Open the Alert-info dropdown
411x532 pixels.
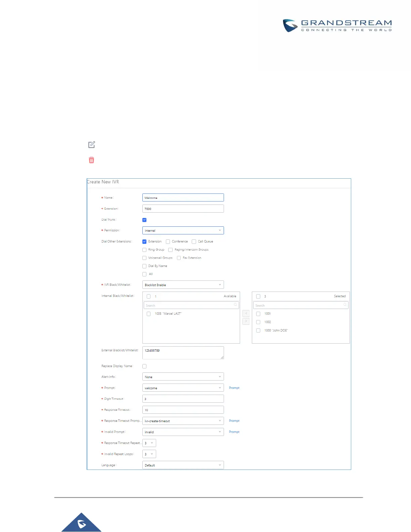point(183,377)
